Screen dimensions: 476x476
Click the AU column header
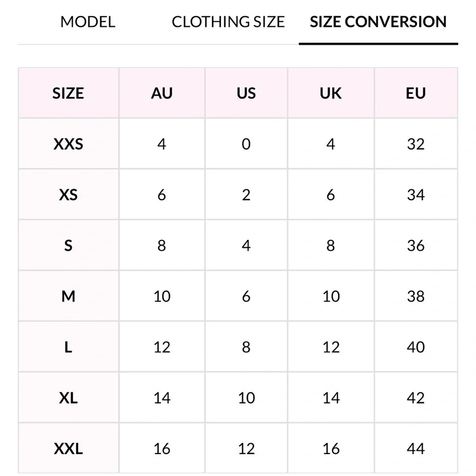pos(162,93)
